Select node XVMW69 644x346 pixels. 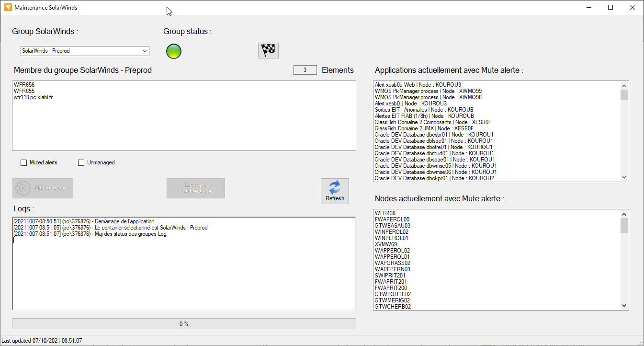click(x=386, y=244)
